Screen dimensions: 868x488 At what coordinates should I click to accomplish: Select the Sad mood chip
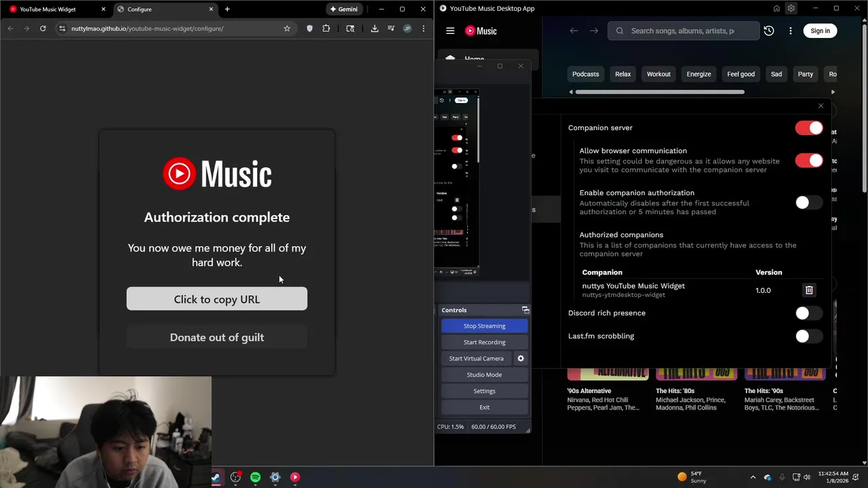pos(776,74)
